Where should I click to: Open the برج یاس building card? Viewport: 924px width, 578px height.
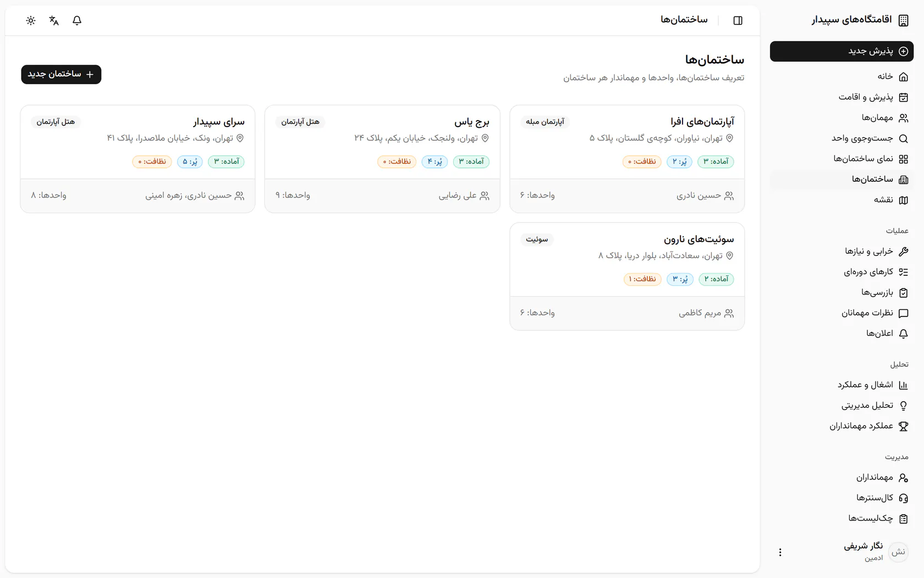tap(382, 159)
